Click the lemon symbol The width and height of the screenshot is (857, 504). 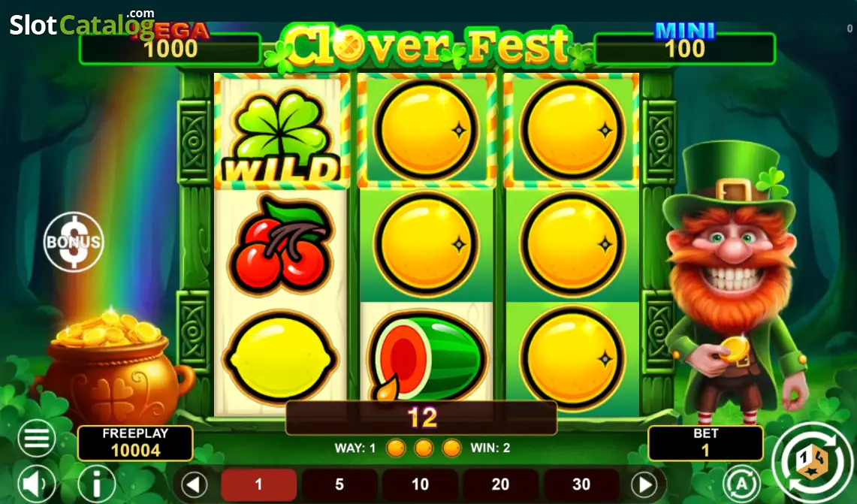[281, 358]
